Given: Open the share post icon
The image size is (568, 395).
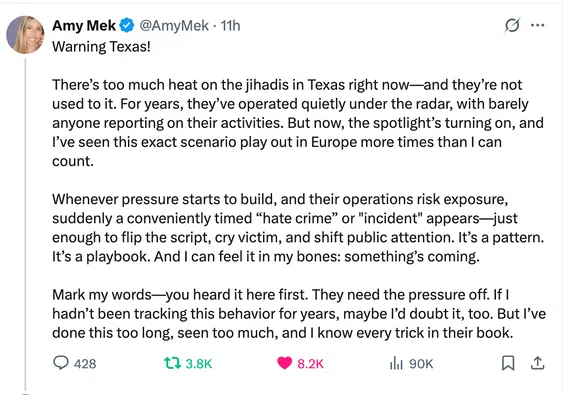Looking at the screenshot, I should [538, 363].
